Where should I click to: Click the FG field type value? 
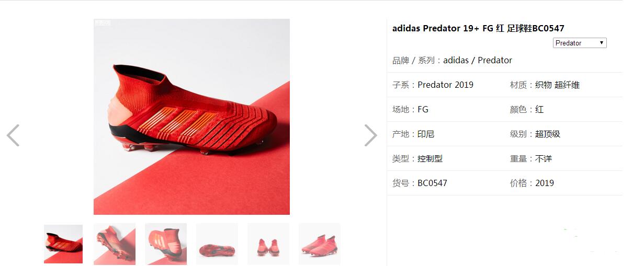(x=423, y=109)
